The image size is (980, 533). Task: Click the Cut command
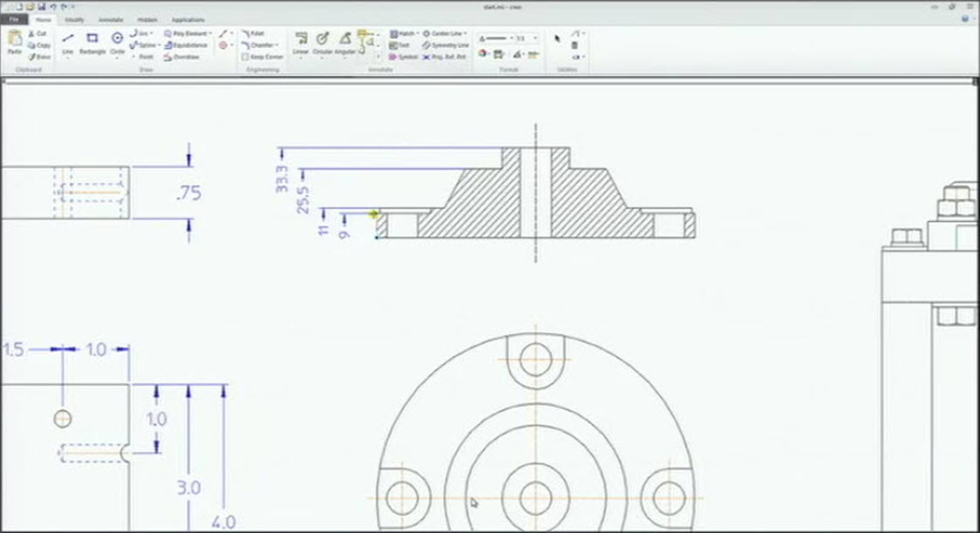point(38,34)
